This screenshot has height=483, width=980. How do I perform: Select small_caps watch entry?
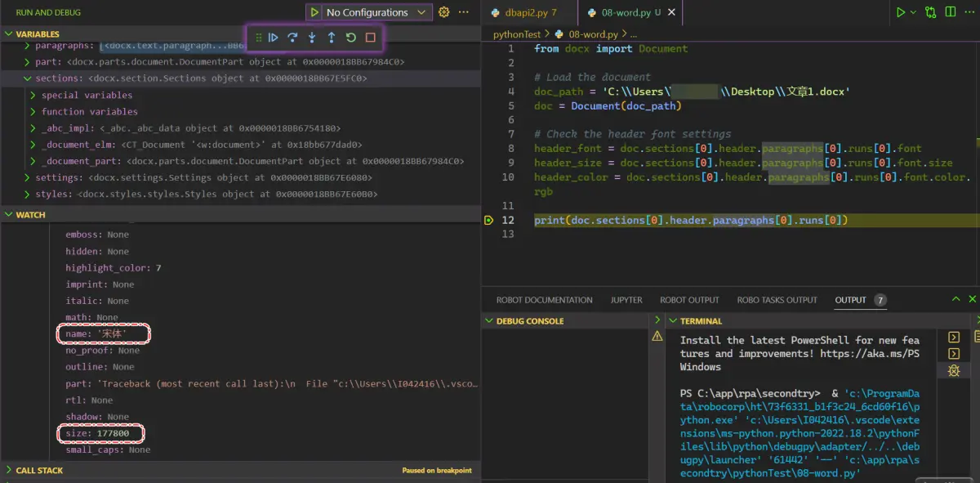tap(108, 449)
